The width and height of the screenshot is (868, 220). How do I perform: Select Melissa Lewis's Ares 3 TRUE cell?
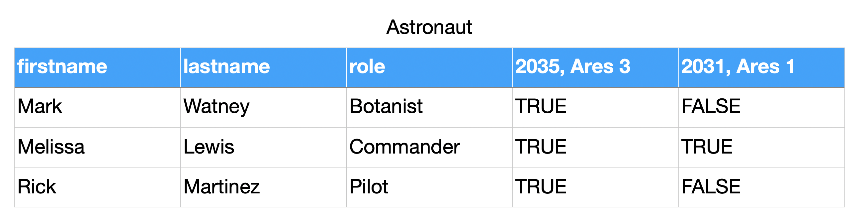click(595, 147)
